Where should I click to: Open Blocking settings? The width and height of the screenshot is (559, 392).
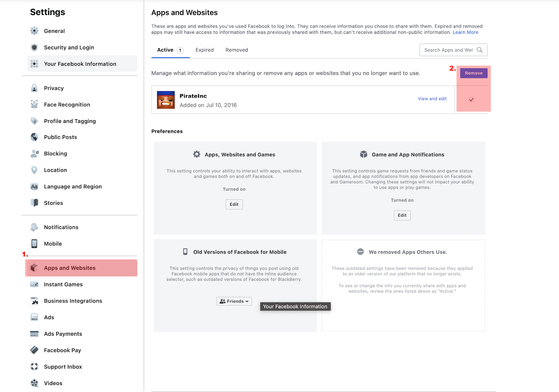pos(82,153)
